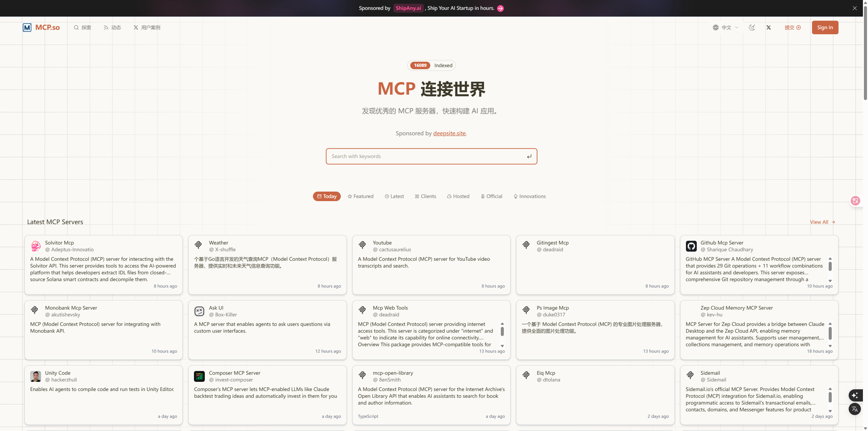Click the Composer MCP Server chart icon
The height and width of the screenshot is (431, 868).
click(x=199, y=376)
